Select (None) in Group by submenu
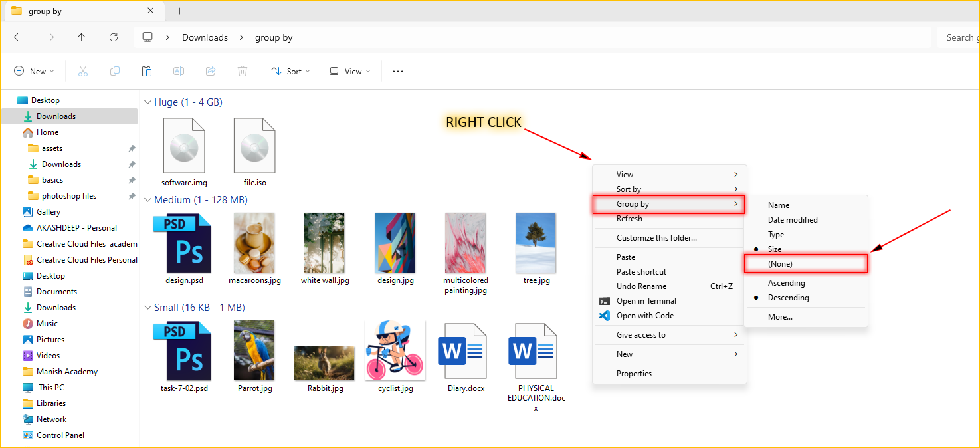This screenshot has height=448, width=980. pyautogui.click(x=780, y=264)
